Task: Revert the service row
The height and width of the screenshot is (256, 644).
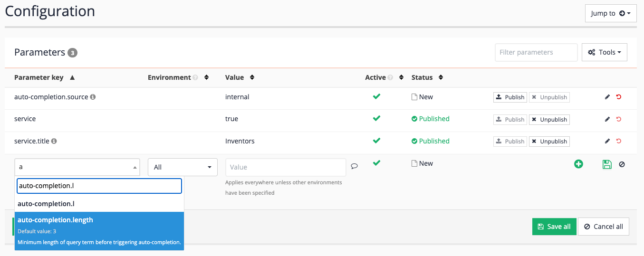Action: click(618, 119)
